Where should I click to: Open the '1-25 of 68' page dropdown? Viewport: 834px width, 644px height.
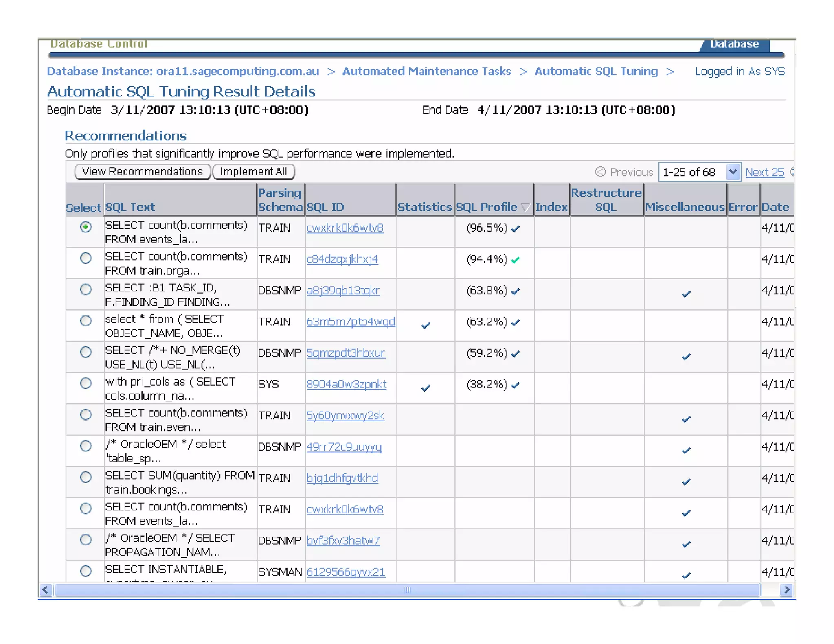[733, 172]
